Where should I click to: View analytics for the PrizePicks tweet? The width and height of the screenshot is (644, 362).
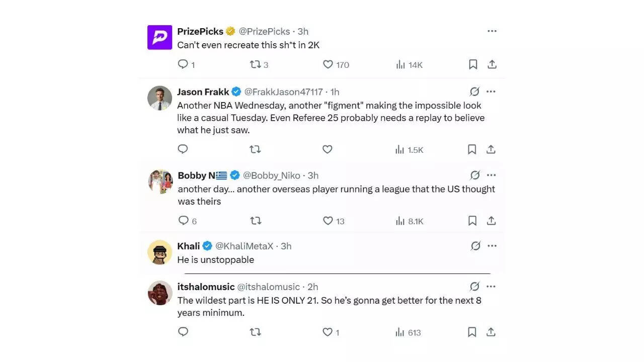click(x=400, y=64)
